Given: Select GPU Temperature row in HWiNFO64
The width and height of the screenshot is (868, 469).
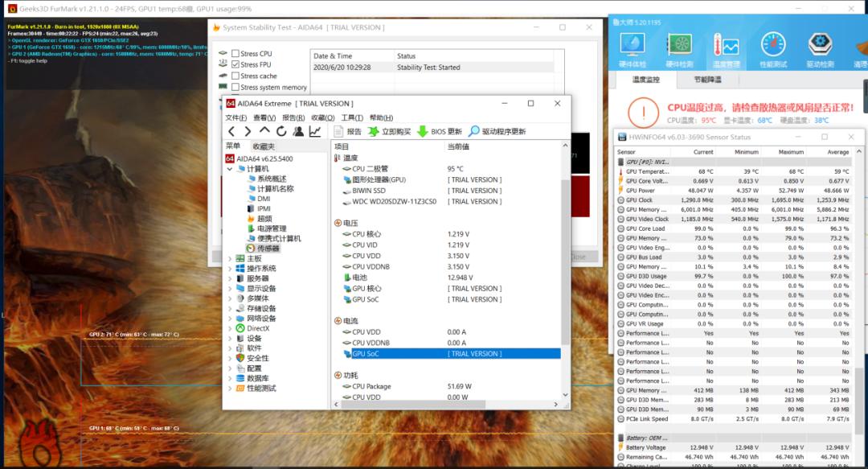Looking at the screenshot, I should pyautogui.click(x=734, y=172).
